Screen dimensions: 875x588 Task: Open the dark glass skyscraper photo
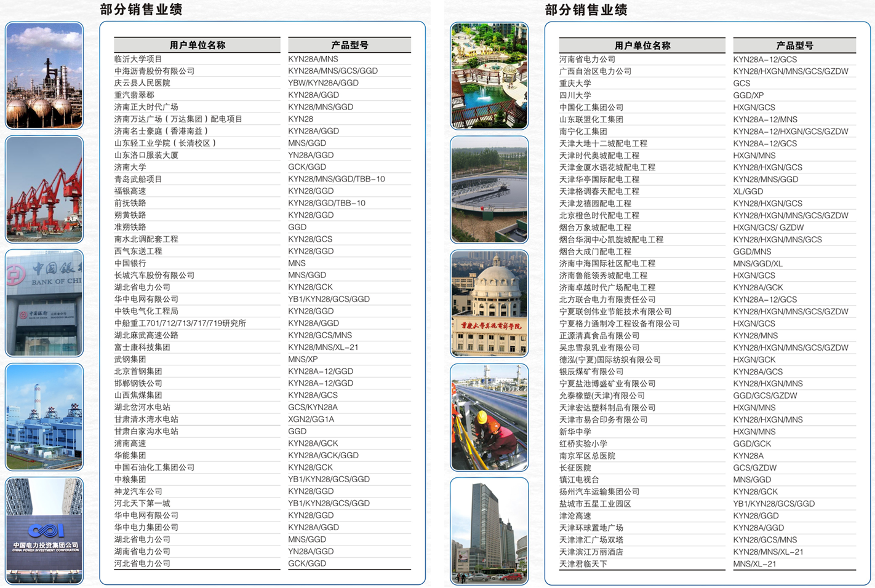point(489,531)
